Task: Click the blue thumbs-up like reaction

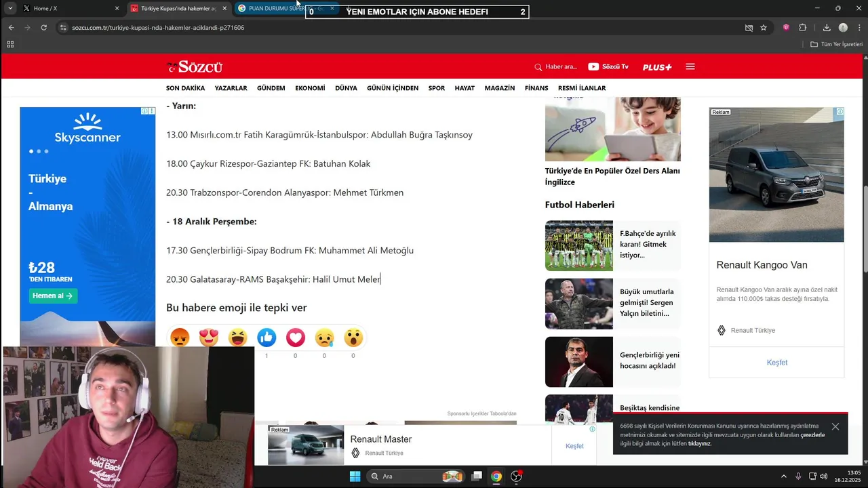Action: click(267, 337)
